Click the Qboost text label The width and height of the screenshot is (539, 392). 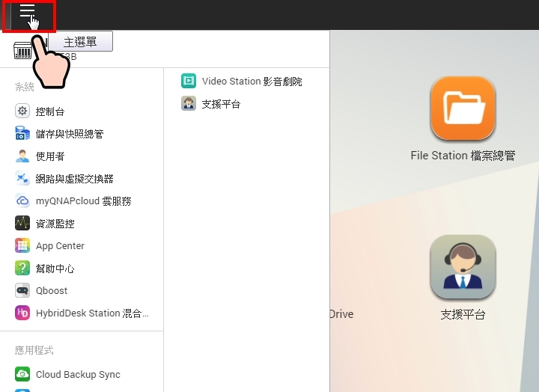[52, 291]
